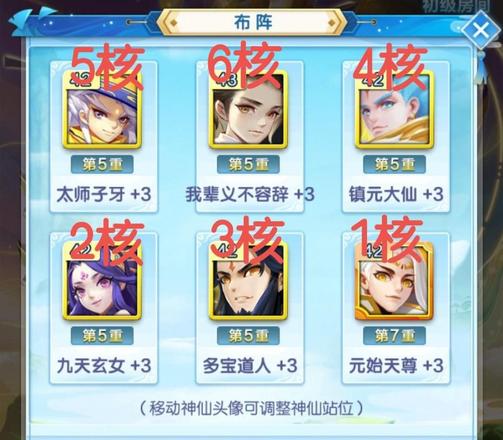This screenshot has width=503, height=440.
Task: Select the 镇元大仙 hero portrait
Action: pos(394,109)
